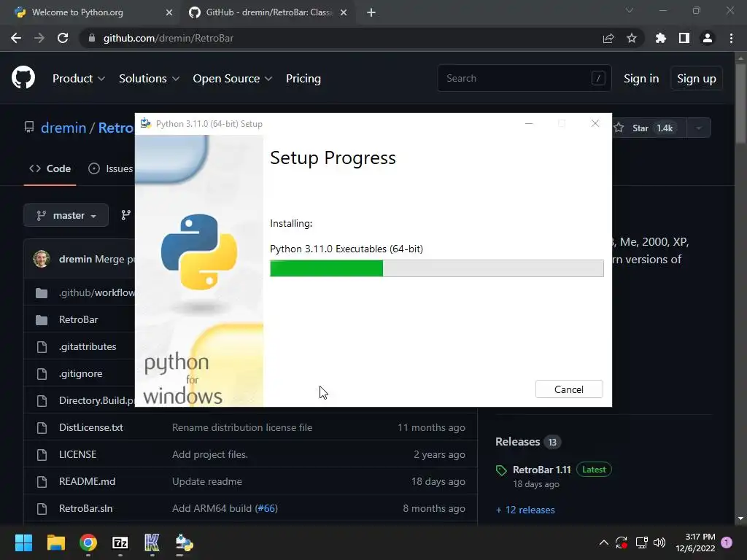This screenshot has width=747, height=560.
Task: Expand the Open Source menu
Action: [x=233, y=79]
